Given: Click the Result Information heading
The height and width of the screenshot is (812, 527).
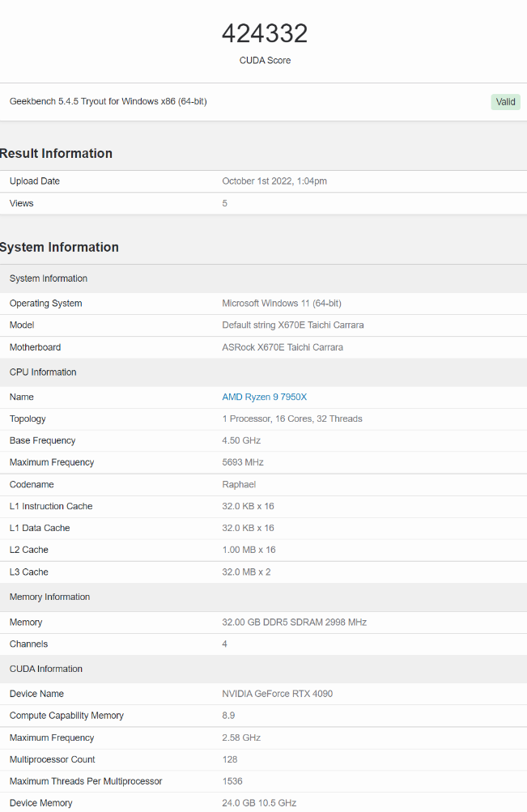Looking at the screenshot, I should (x=56, y=153).
